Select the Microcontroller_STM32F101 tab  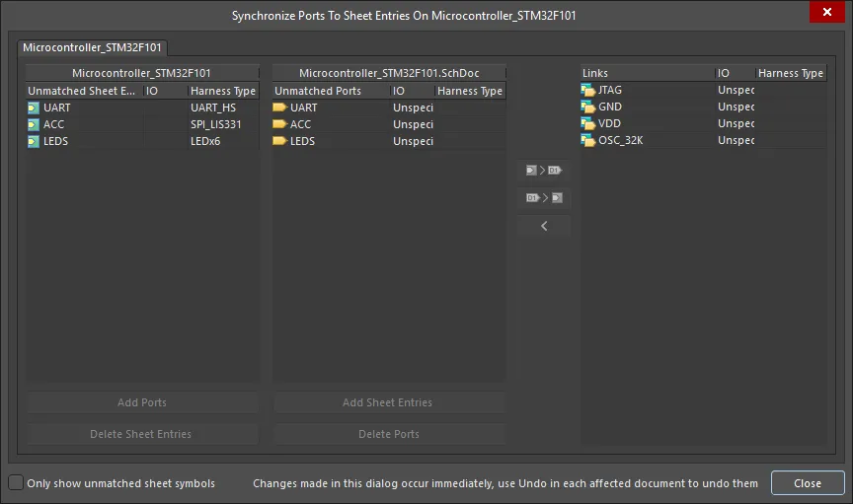coord(92,48)
